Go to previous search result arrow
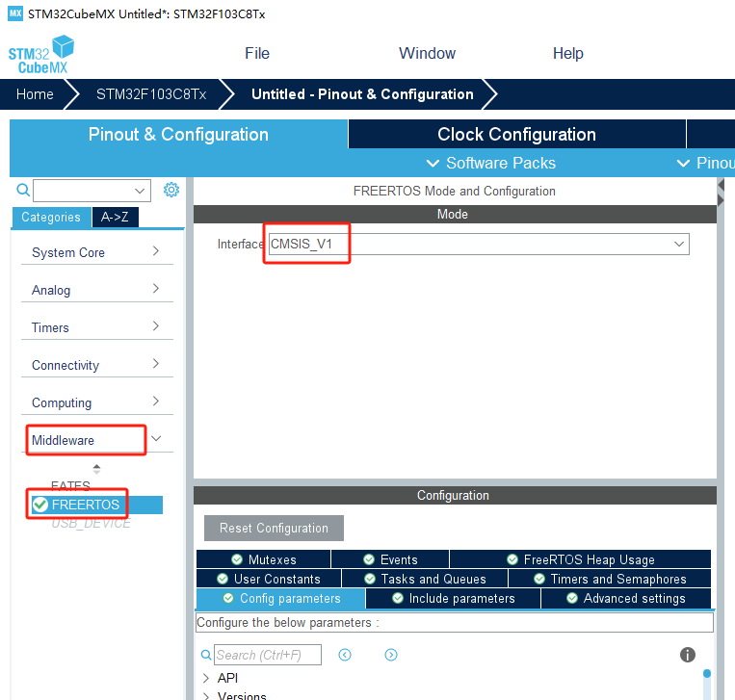 click(345, 655)
